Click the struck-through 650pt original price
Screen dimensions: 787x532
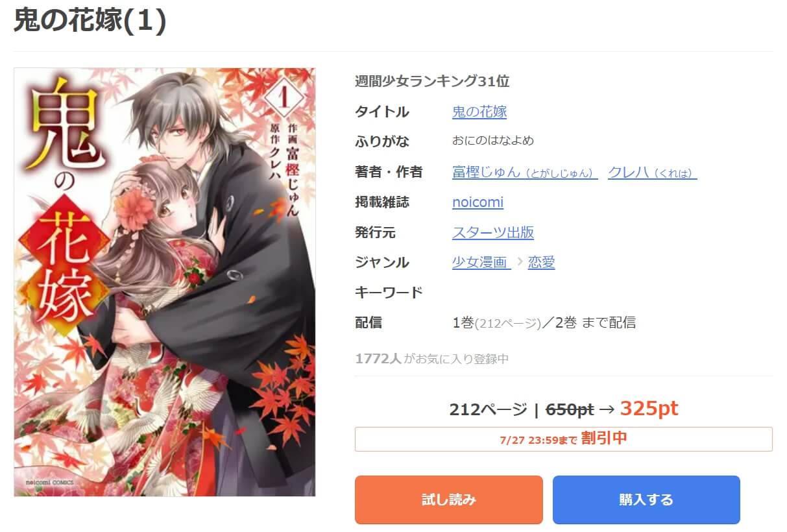coord(570,409)
